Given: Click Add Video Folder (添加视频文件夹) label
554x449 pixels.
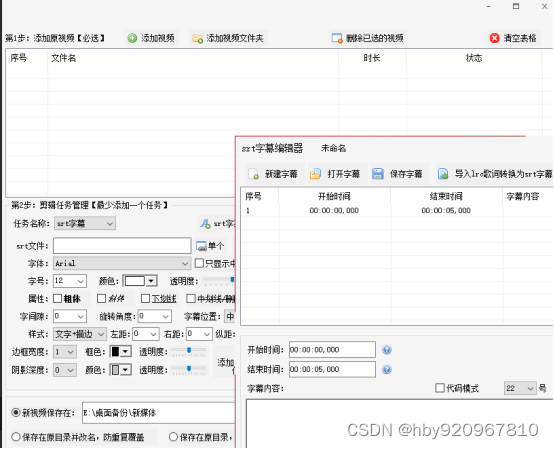Looking at the screenshot, I should pyautogui.click(x=235, y=38).
